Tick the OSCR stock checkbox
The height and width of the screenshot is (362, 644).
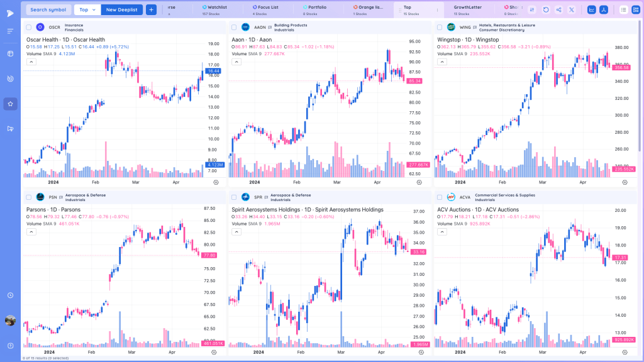29,28
